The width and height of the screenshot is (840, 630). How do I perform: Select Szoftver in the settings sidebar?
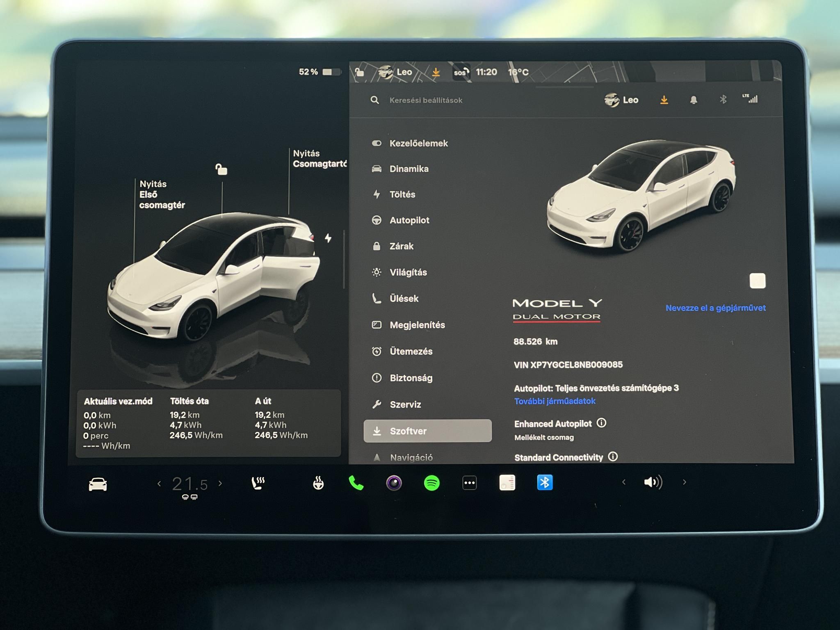[x=409, y=431]
